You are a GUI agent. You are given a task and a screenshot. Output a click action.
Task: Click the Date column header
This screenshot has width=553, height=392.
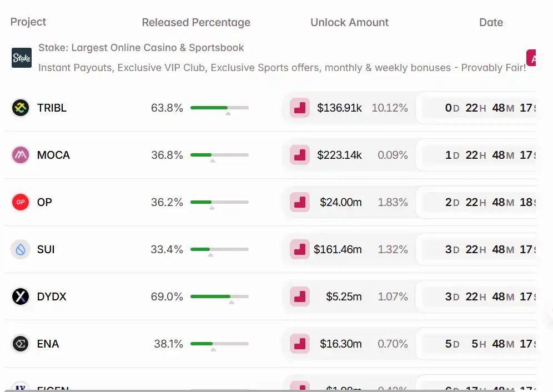491,23
